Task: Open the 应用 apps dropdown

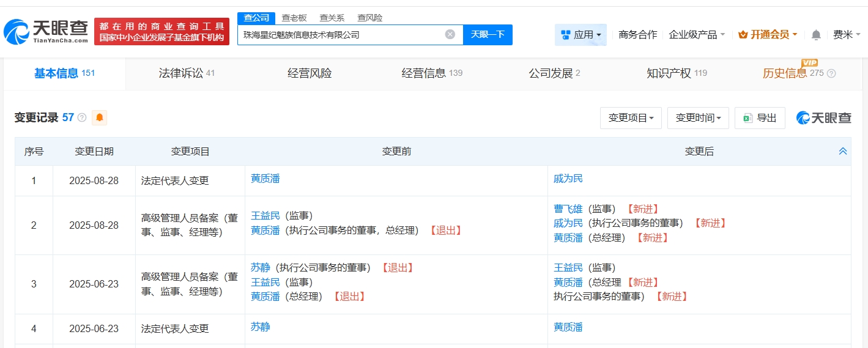Action: point(581,35)
